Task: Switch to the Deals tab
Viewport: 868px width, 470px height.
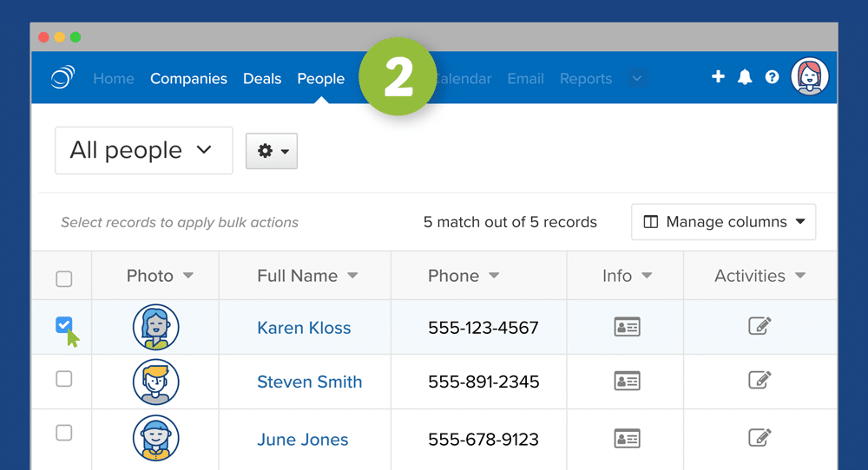Action: tap(262, 79)
